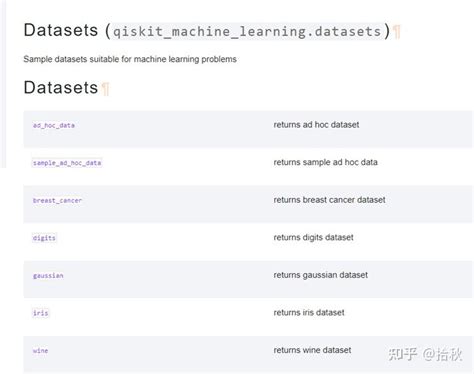Click the 'Sample datasets suitable' intro sentence
This screenshot has height=374, width=474.
[130, 59]
